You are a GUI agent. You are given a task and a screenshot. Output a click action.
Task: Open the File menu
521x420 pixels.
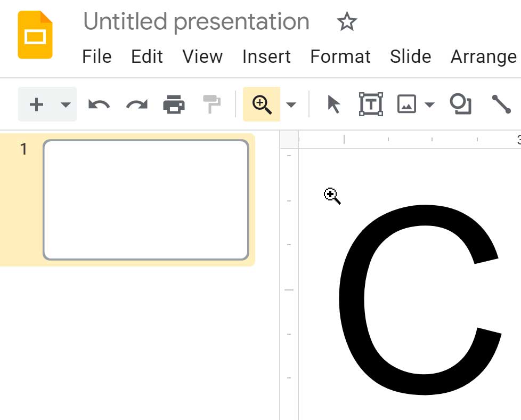tap(96, 56)
